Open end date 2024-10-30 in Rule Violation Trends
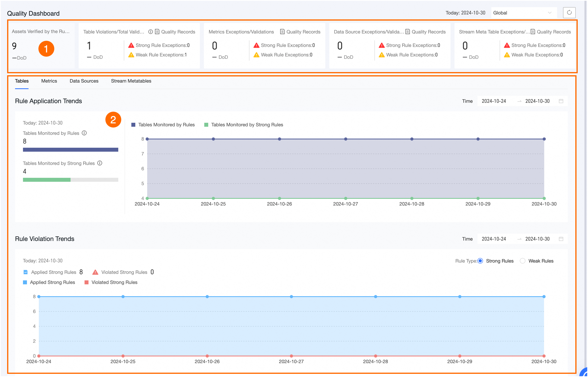 click(x=537, y=239)
